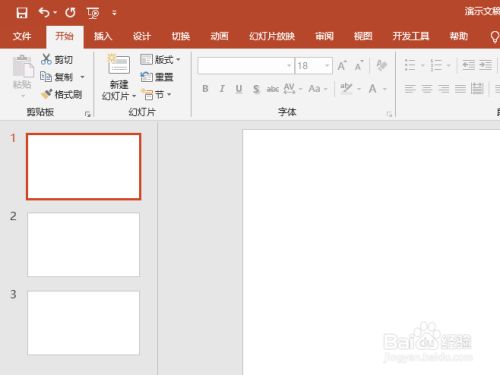Toggle Underline formatting
Screen dimensions: 500x375
click(x=239, y=89)
